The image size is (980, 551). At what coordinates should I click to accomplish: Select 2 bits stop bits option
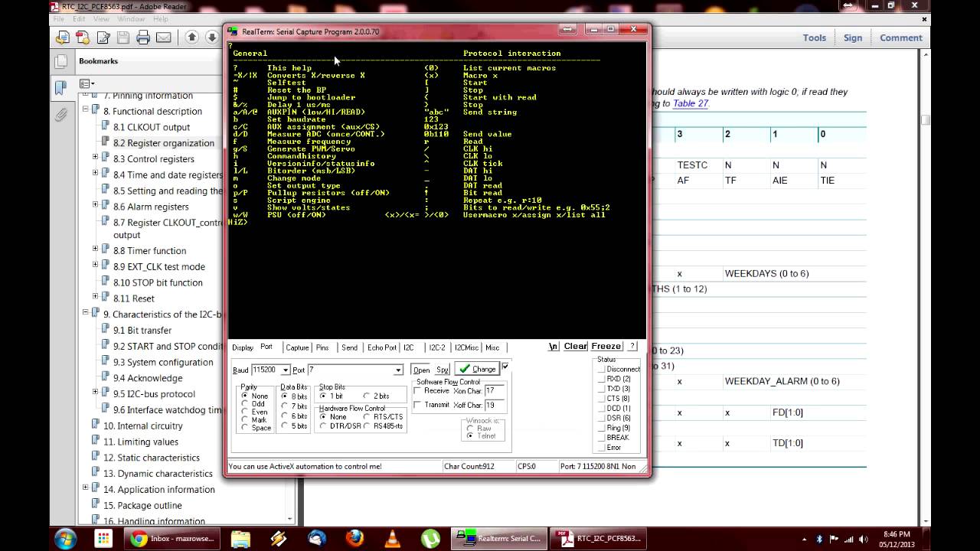(376, 396)
